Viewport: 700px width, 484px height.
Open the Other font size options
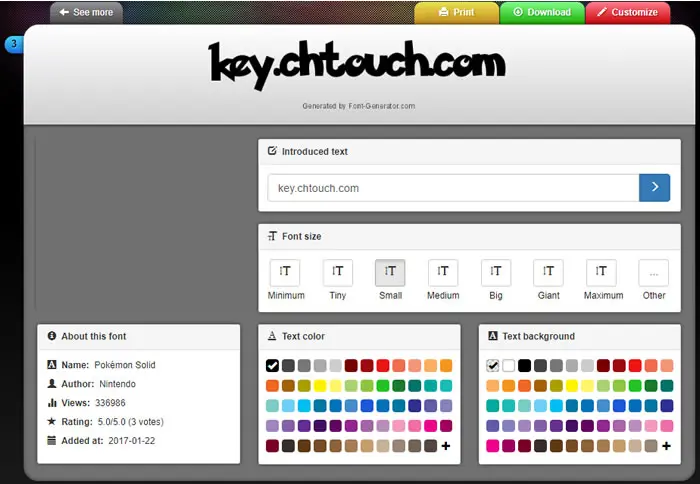(x=654, y=272)
